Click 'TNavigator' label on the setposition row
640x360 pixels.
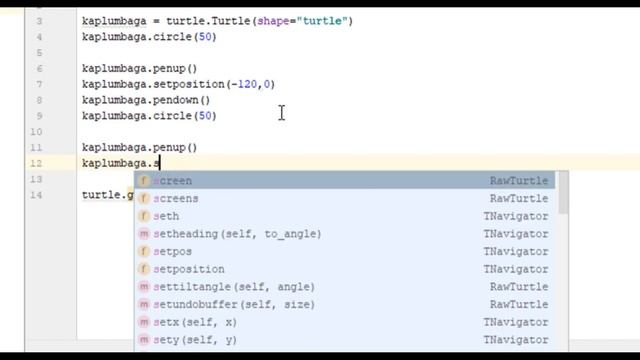click(516, 269)
